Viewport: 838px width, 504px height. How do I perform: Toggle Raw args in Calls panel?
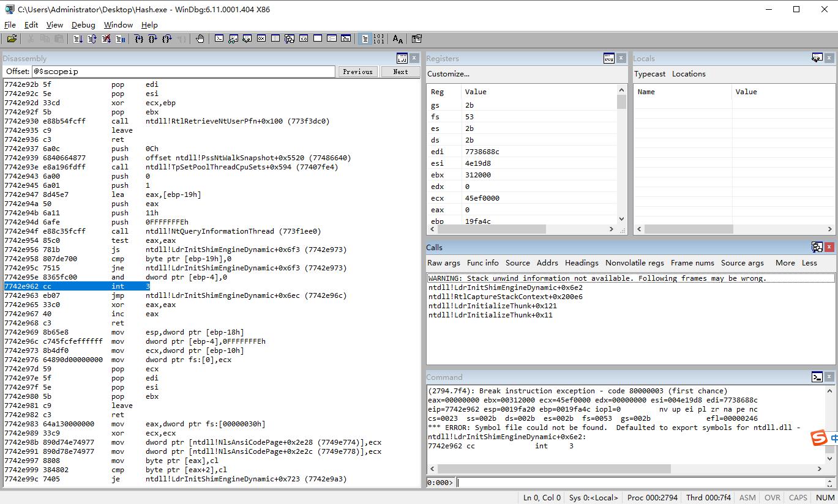[443, 262]
